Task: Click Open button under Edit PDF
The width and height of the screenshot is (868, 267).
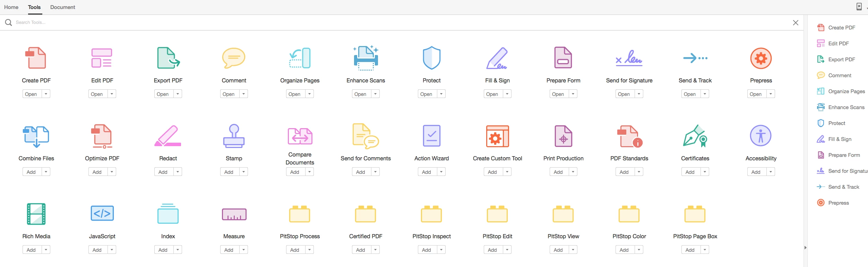Action: (x=98, y=94)
